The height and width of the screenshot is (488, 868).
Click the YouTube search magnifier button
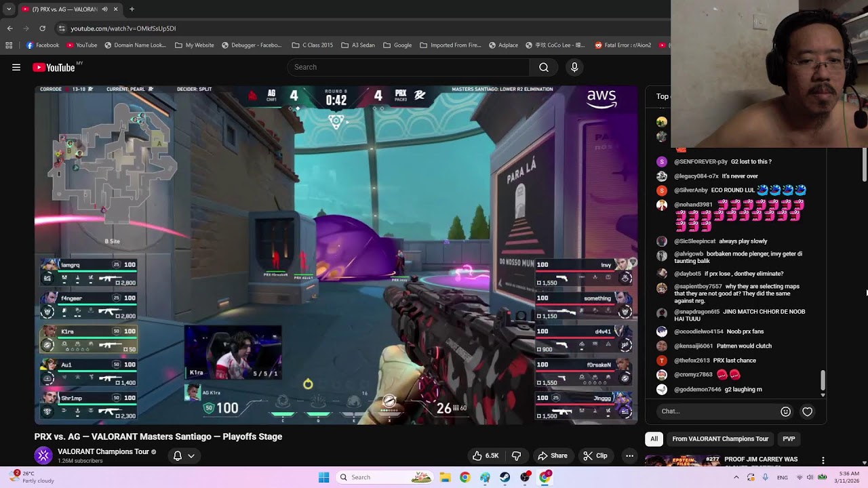pyautogui.click(x=543, y=67)
